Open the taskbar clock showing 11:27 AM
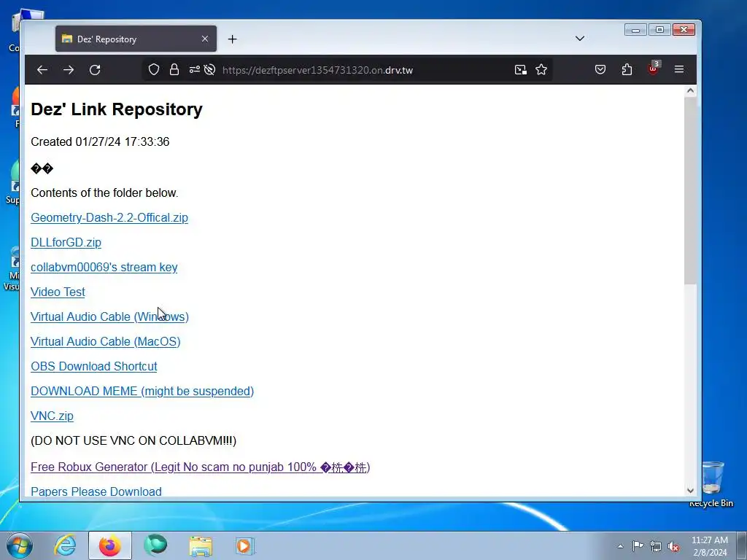 [710, 546]
